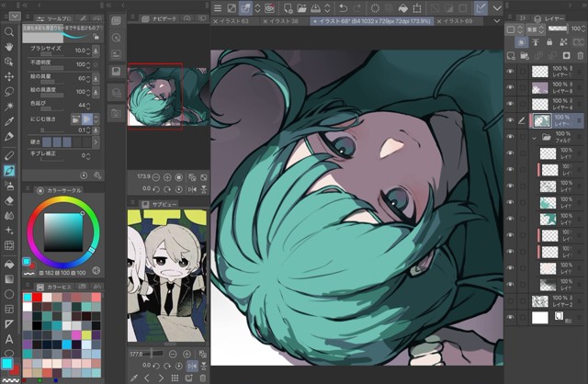The width and height of the screenshot is (588, 384).
Task: Select the Hand move tool
Action: click(x=9, y=47)
